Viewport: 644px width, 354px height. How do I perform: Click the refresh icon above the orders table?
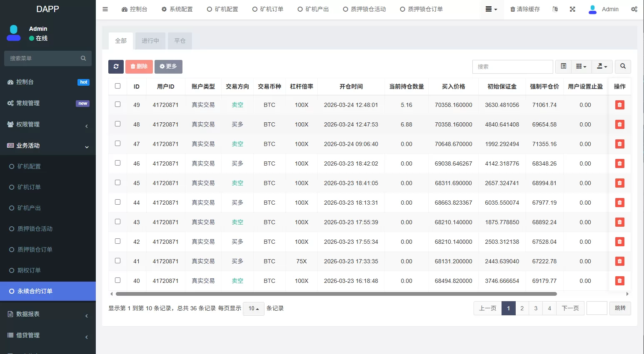point(116,67)
